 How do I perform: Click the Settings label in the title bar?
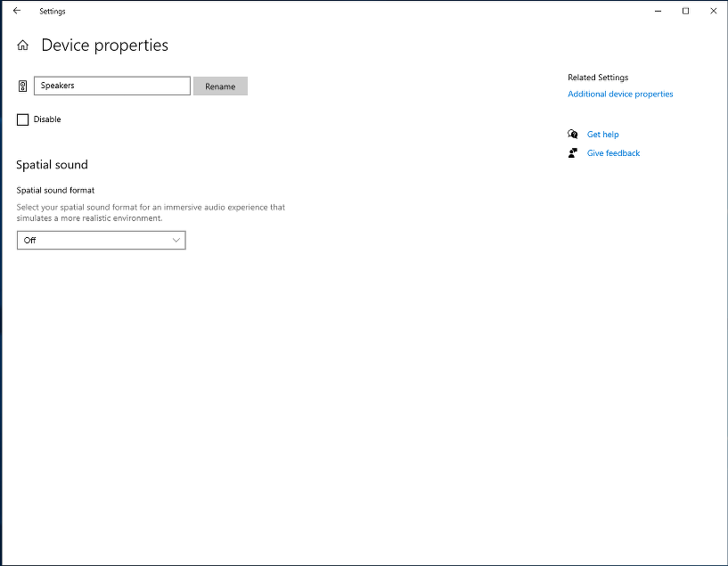[x=52, y=11]
